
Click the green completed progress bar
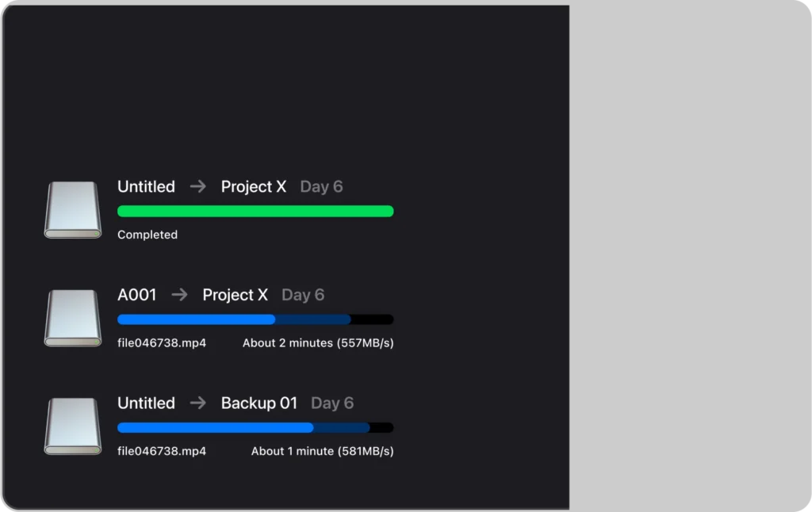[x=255, y=211]
